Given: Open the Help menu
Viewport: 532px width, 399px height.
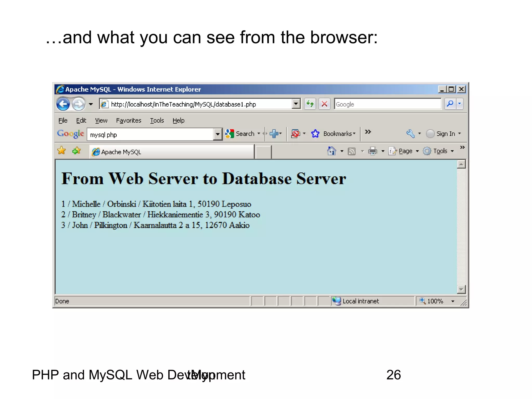Looking at the screenshot, I should 178,121.
